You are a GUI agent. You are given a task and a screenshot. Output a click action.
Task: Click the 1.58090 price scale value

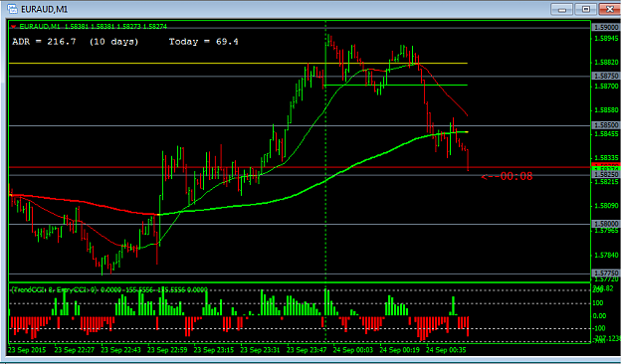[606, 206]
